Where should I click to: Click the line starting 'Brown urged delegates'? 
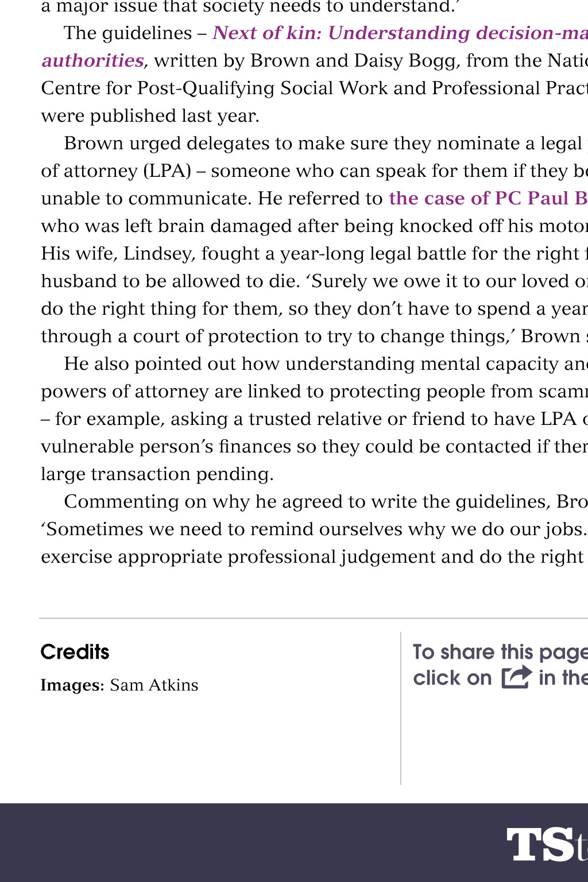(x=322, y=143)
